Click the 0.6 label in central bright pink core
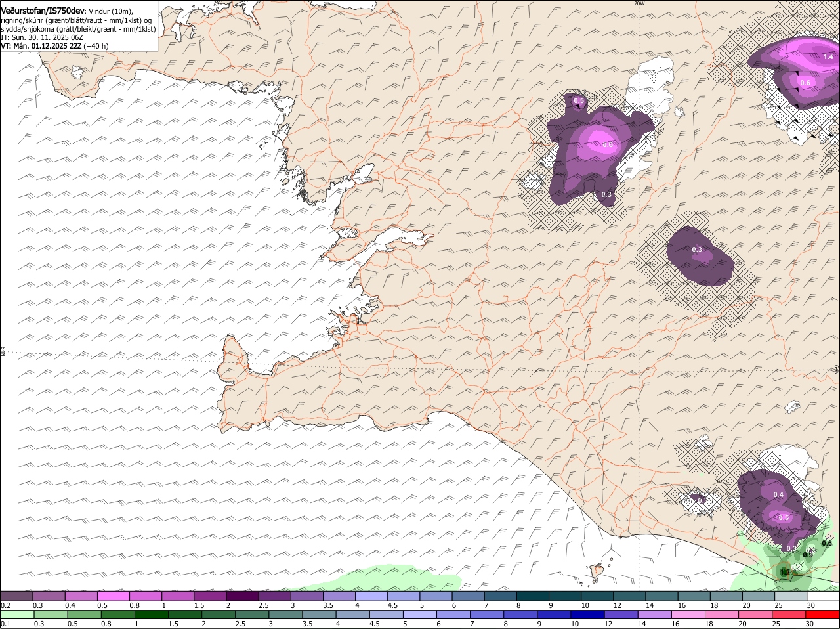The width and height of the screenshot is (840, 629). click(x=607, y=144)
